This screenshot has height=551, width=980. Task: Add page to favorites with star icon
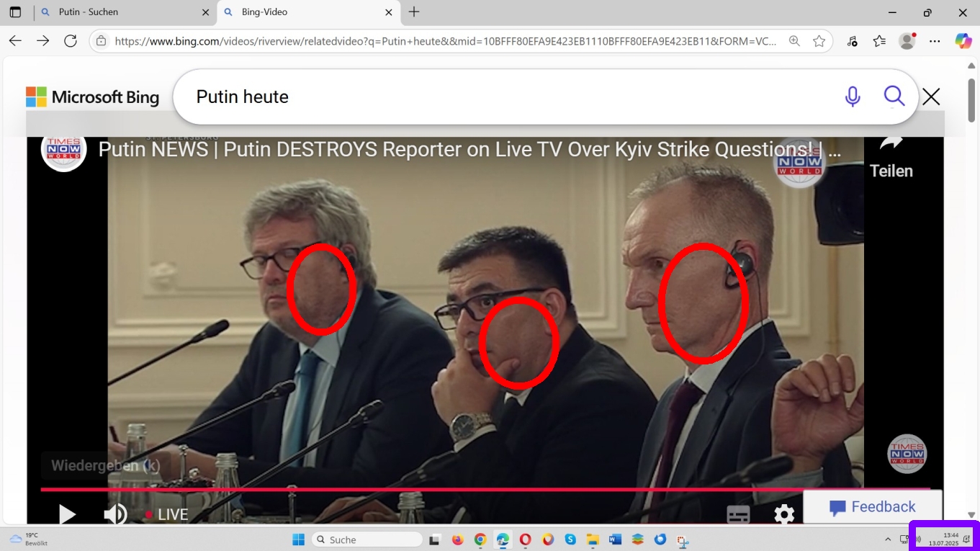pyautogui.click(x=819, y=41)
